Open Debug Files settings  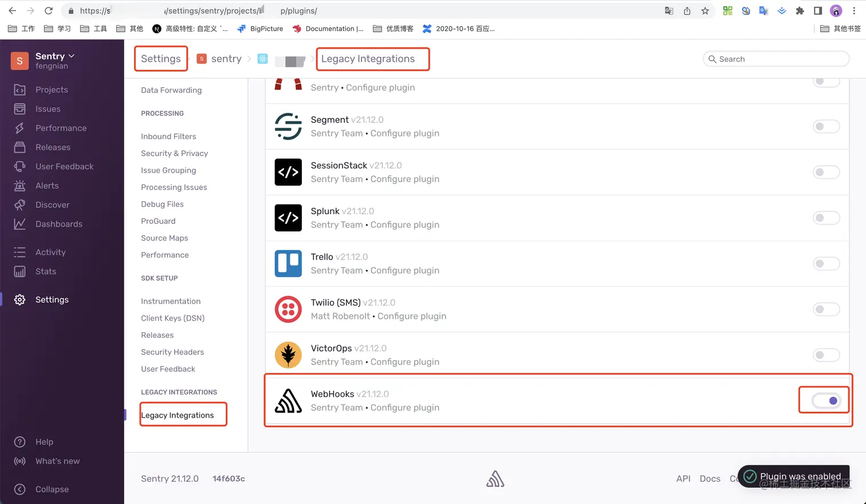coord(162,204)
